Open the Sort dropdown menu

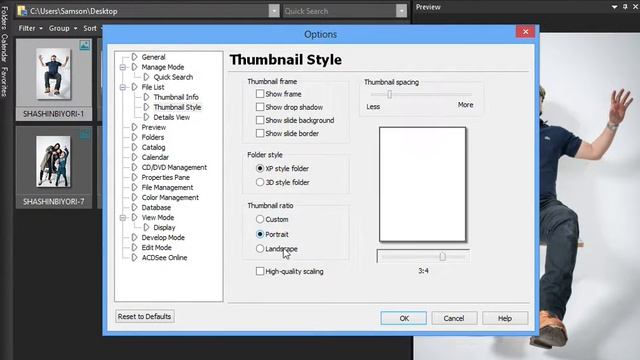point(92,28)
